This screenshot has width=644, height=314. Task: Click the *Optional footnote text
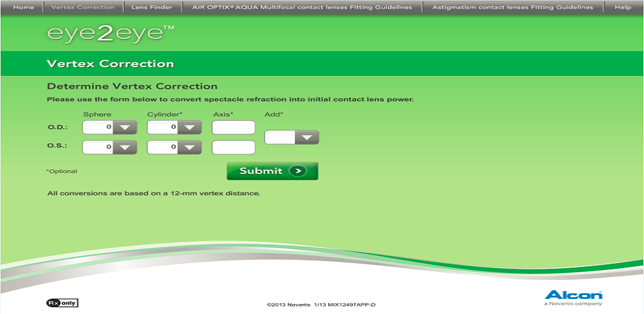tap(62, 171)
